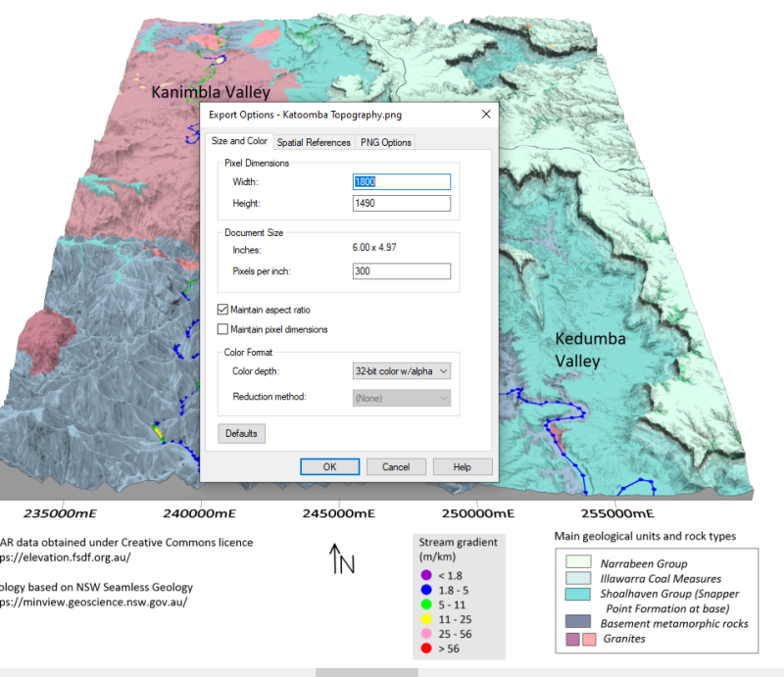Close the Export Options dialog
This screenshot has width=784, height=677.
coord(486,114)
